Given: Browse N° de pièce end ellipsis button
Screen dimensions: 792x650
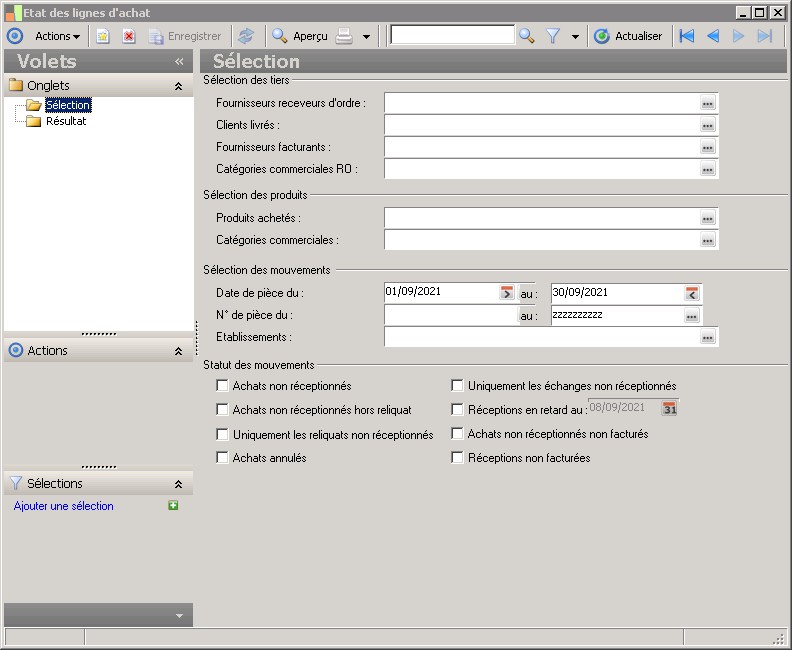Looking at the screenshot, I should 691,316.
